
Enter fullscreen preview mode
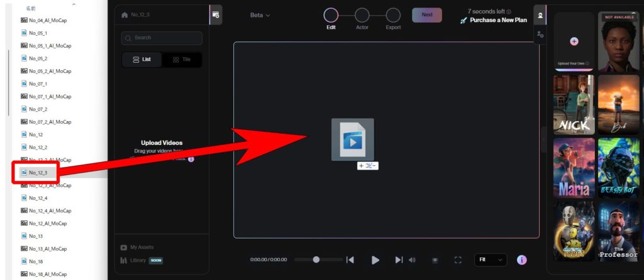click(458, 260)
